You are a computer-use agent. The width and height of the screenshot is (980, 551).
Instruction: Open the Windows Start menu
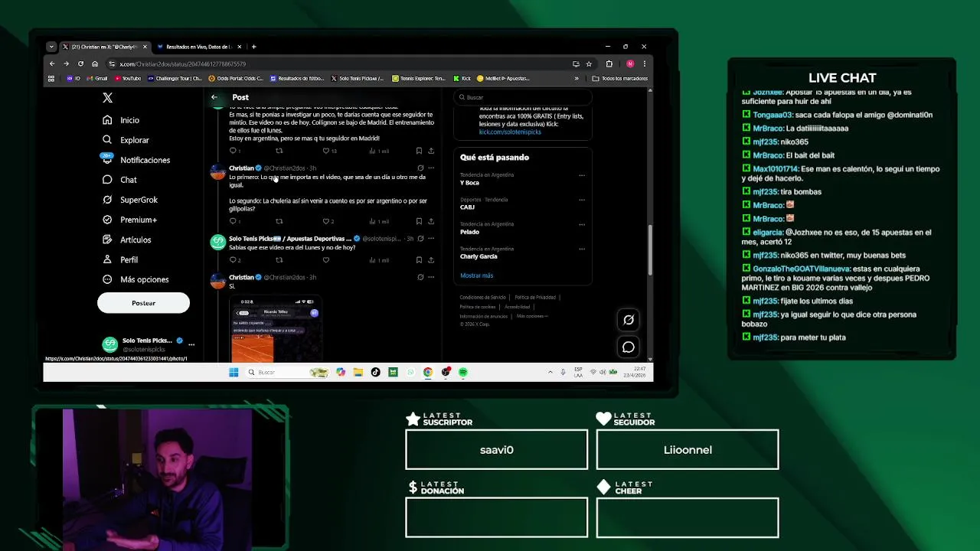(234, 373)
